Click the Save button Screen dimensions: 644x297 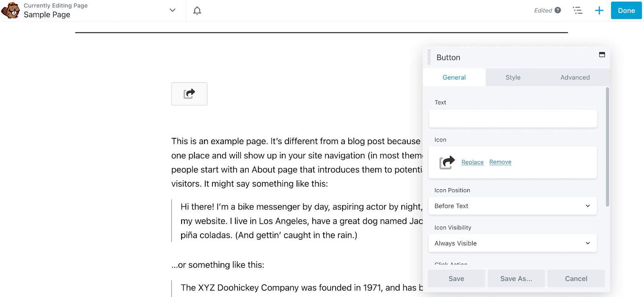pyautogui.click(x=456, y=279)
